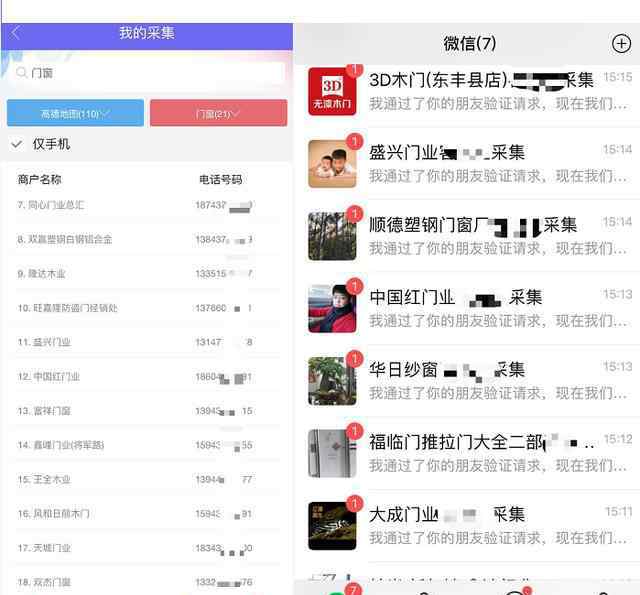The width and height of the screenshot is (640, 595).
Task: Open 大成门业 contact avatar
Action: coord(332,526)
